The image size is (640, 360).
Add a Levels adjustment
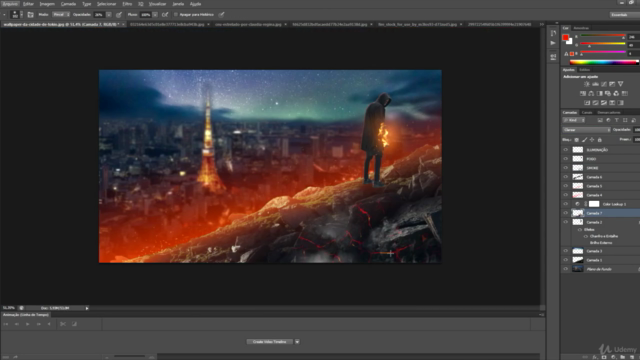595,84
